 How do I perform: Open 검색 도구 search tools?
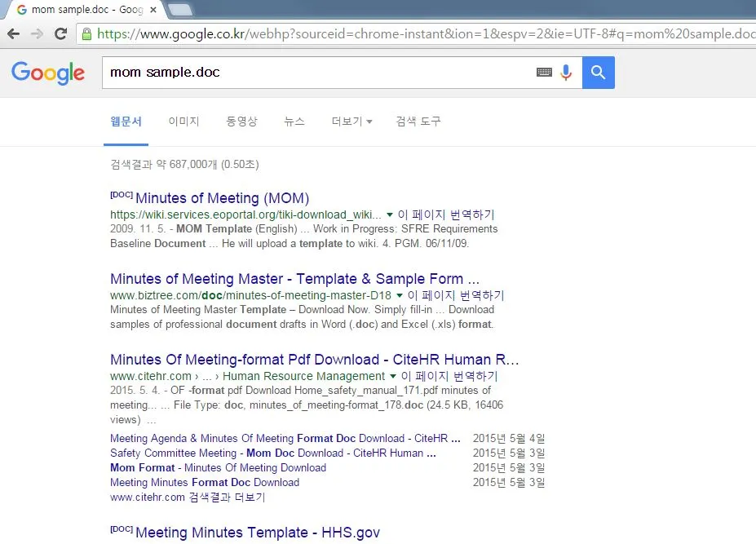click(418, 122)
